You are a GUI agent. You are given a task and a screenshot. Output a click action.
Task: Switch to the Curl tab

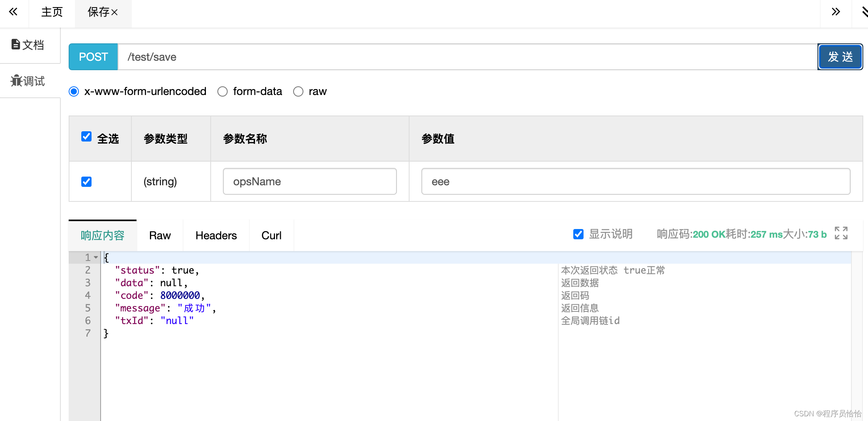[x=271, y=235]
